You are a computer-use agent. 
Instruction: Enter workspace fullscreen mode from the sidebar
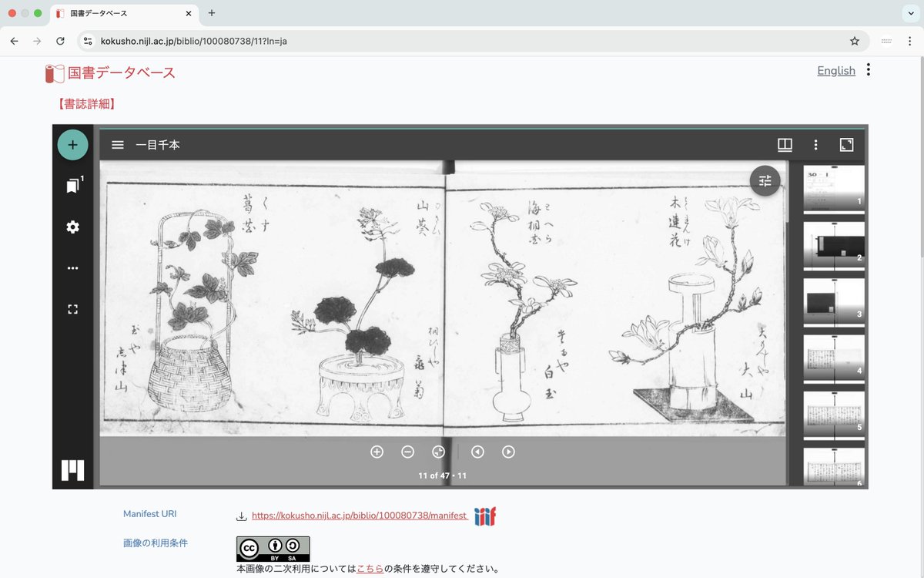click(x=72, y=309)
